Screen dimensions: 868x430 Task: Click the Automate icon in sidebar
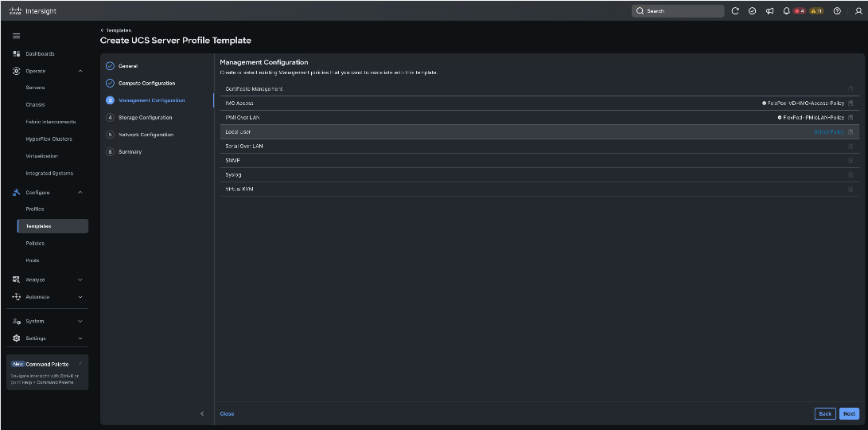click(x=17, y=297)
